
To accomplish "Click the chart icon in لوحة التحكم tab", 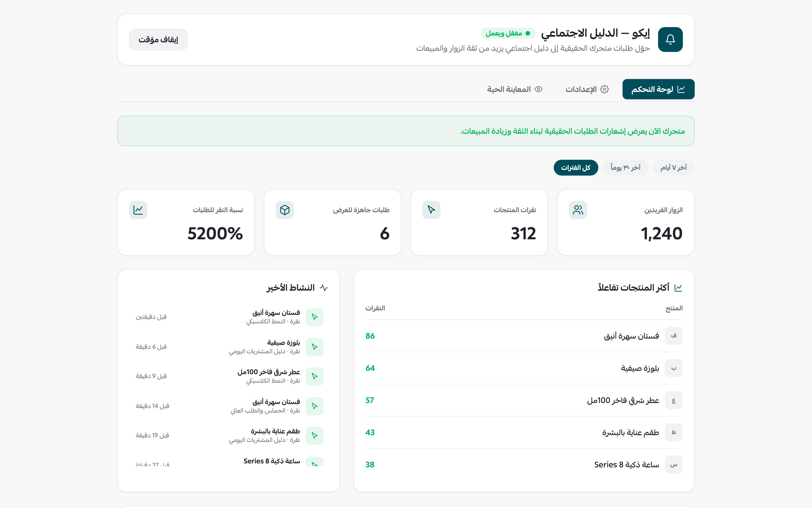I will tap(681, 89).
